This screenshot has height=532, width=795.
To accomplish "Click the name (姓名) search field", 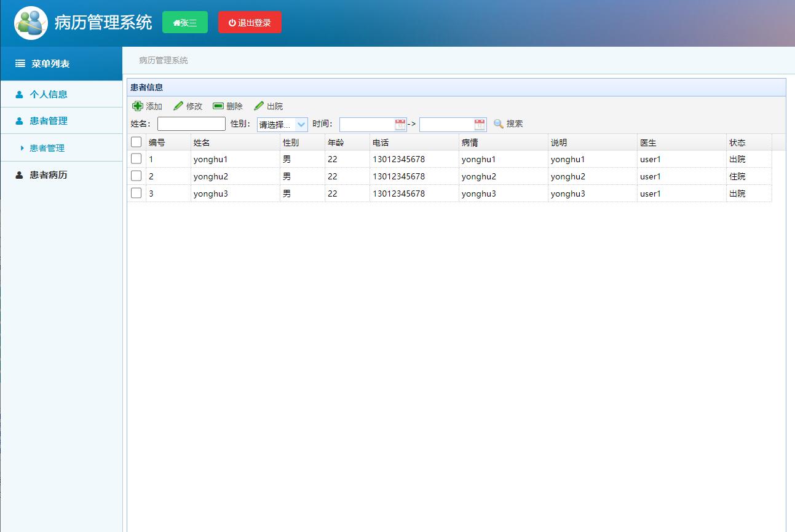I will click(191, 124).
